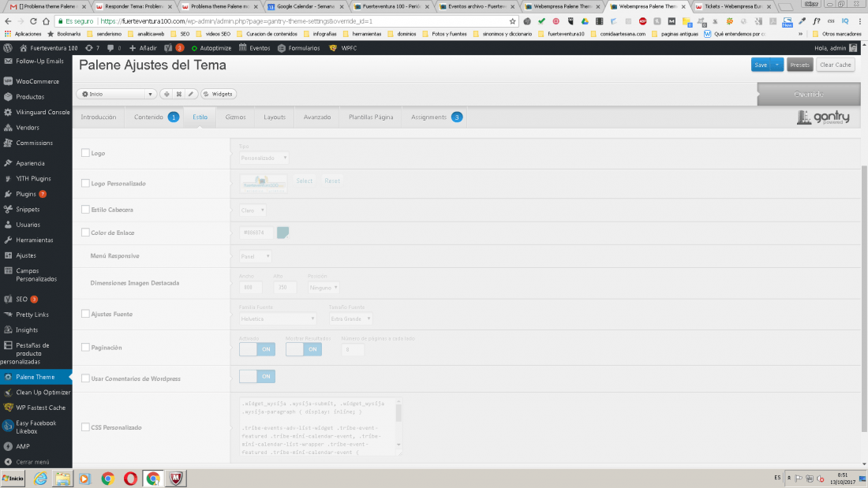Click the delete override cross icon
This screenshot has width=868, height=488.
pyautogui.click(x=179, y=94)
